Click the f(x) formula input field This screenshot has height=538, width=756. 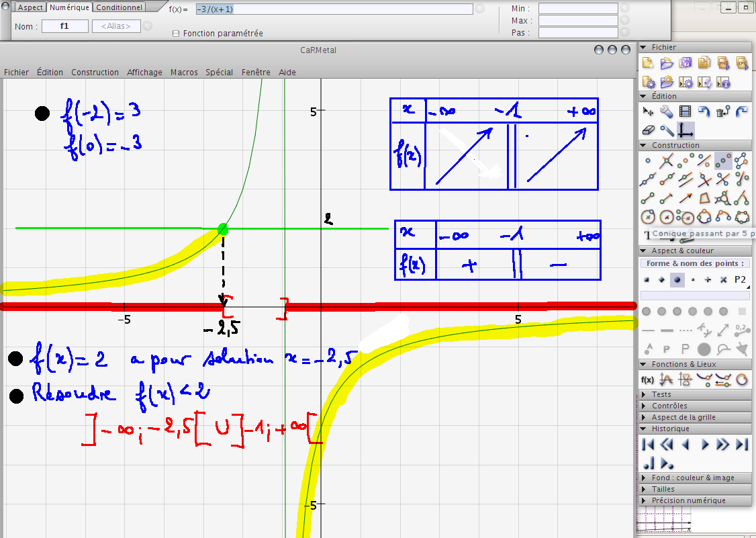click(334, 9)
